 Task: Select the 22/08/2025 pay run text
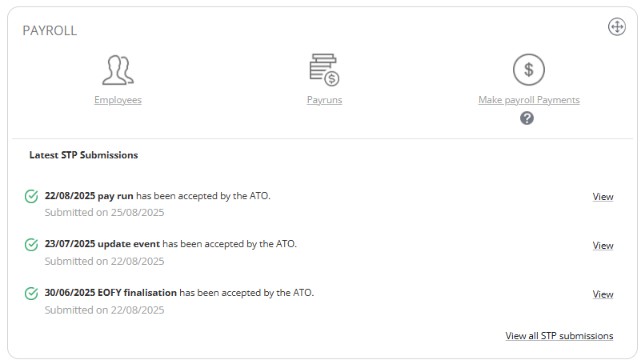[x=89, y=196]
